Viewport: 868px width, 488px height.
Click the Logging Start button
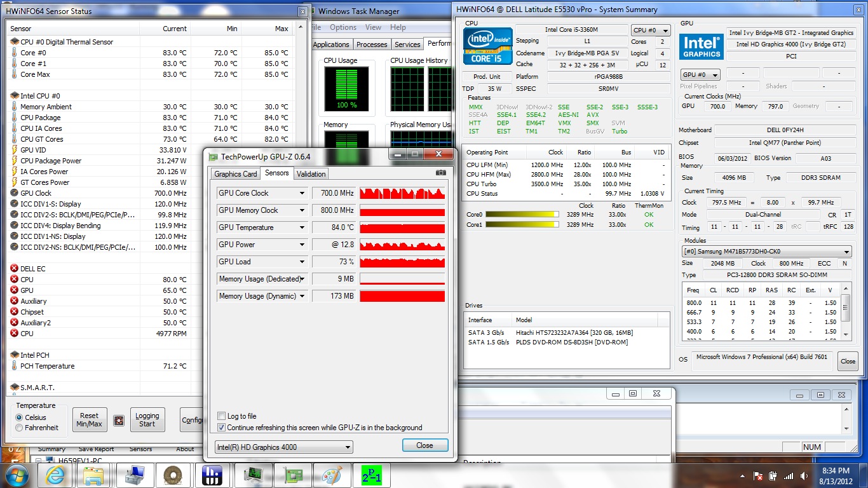click(147, 419)
